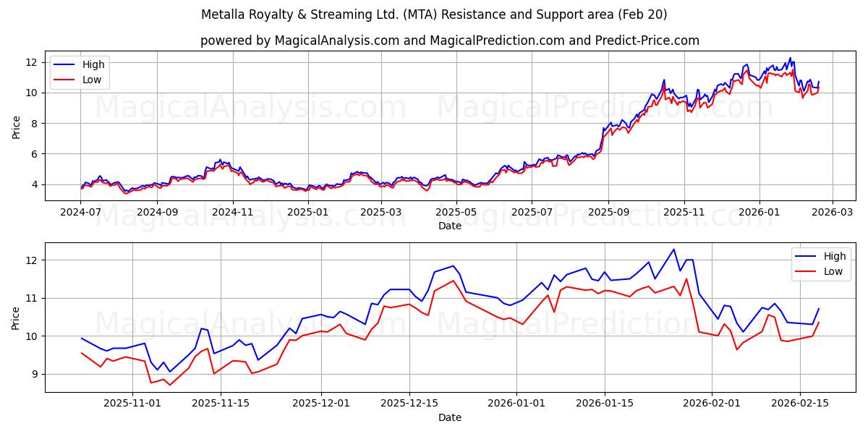Viewport: 868px width, 434px height.
Task: Click the '2026-03' tick label
Action: (x=832, y=212)
